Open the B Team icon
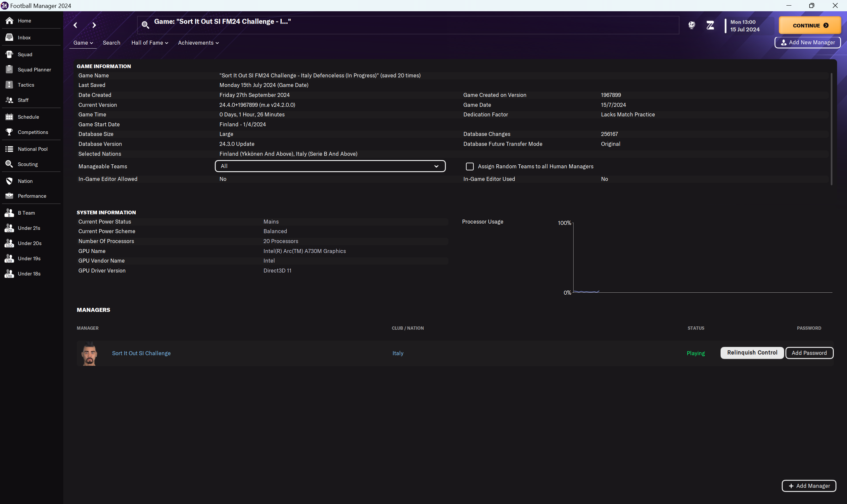Viewport: 847px width, 504px height. click(9, 213)
